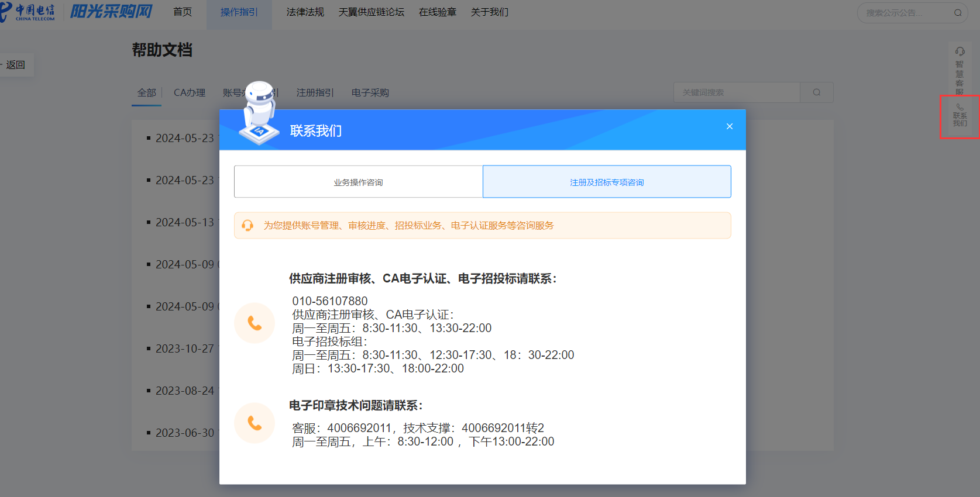Go to 天翼供应链论坛

(x=371, y=12)
